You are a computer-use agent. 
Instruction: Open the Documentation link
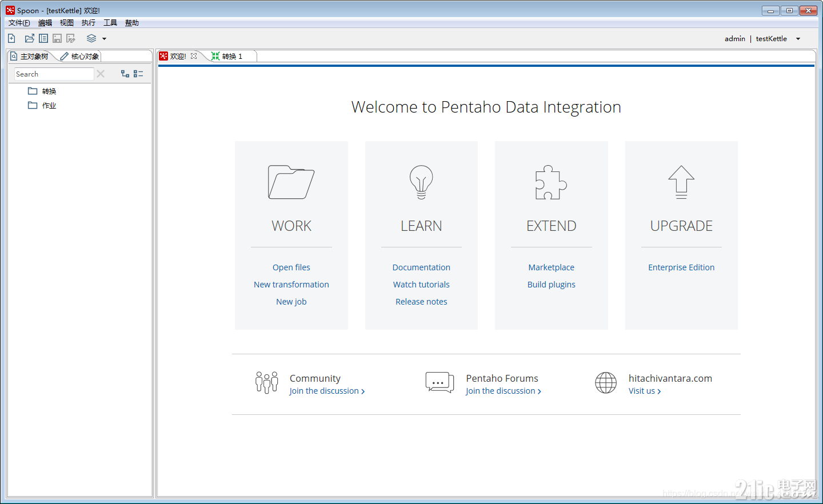[421, 267]
